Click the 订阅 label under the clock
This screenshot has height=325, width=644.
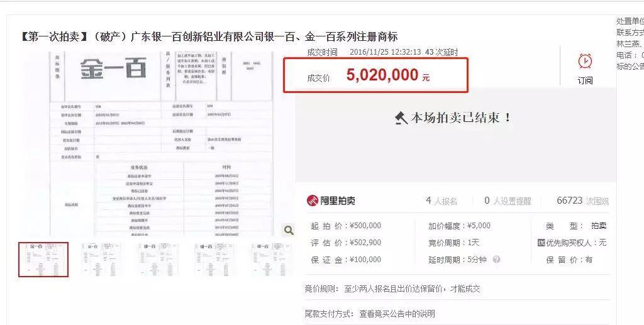(x=586, y=80)
